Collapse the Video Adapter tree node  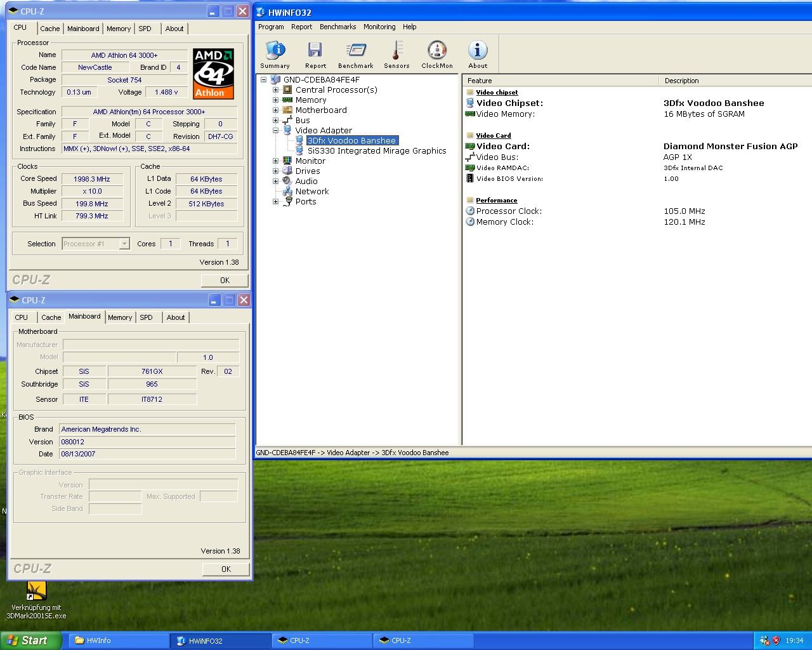click(x=276, y=131)
